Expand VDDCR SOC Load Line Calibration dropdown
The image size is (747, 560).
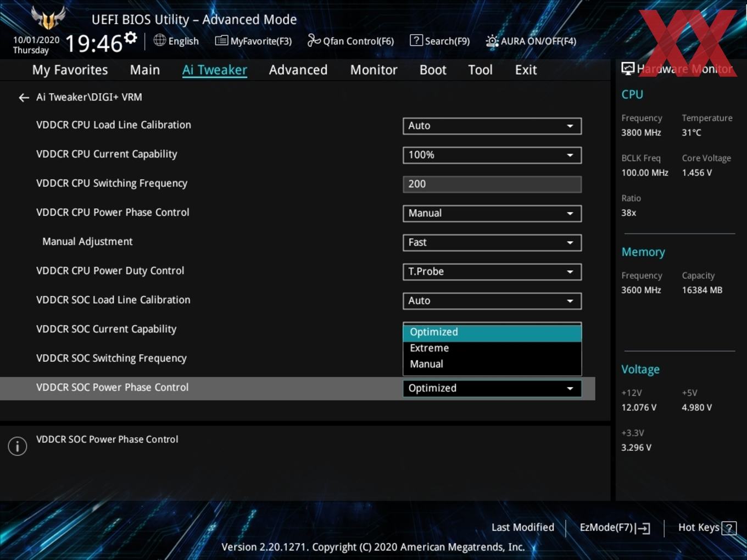492,300
